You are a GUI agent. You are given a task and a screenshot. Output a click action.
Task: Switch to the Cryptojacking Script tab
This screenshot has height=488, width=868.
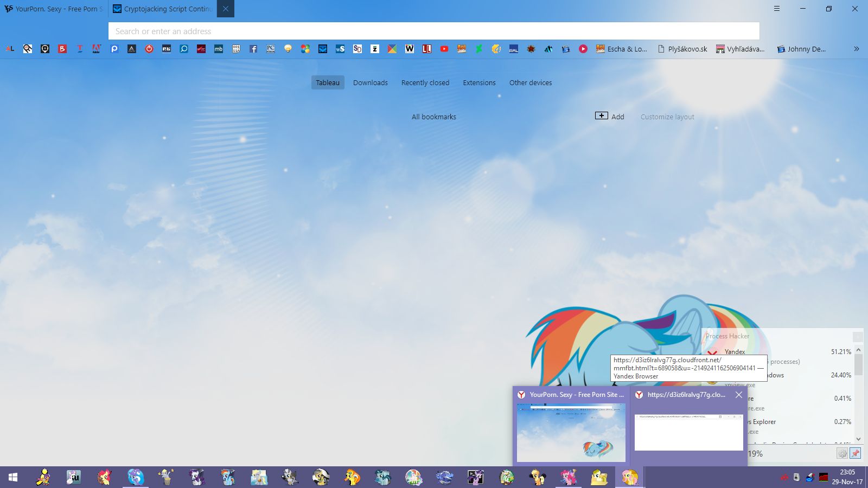pos(163,9)
